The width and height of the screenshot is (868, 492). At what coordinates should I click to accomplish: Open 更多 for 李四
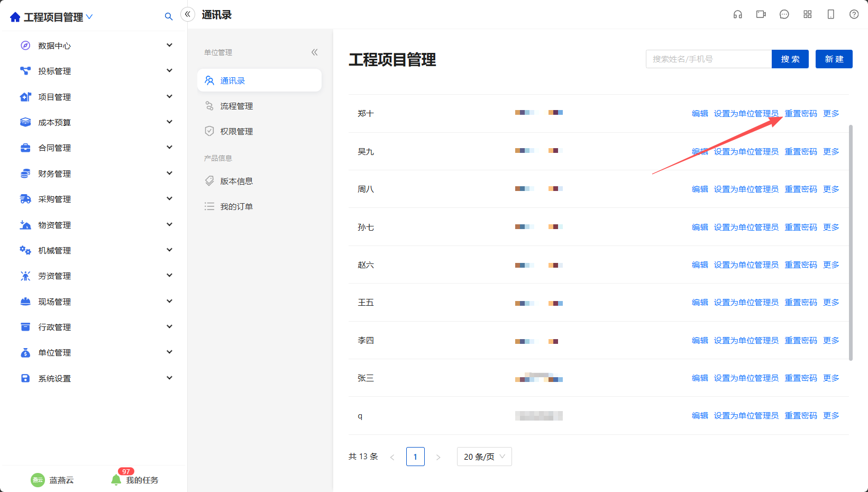831,340
